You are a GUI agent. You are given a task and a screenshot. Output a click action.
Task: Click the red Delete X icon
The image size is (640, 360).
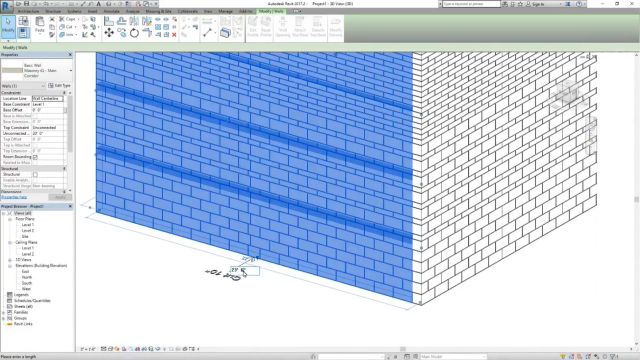[x=174, y=35]
